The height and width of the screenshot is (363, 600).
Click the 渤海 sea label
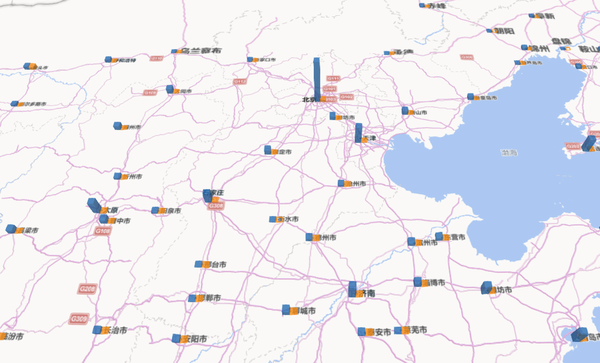click(509, 153)
